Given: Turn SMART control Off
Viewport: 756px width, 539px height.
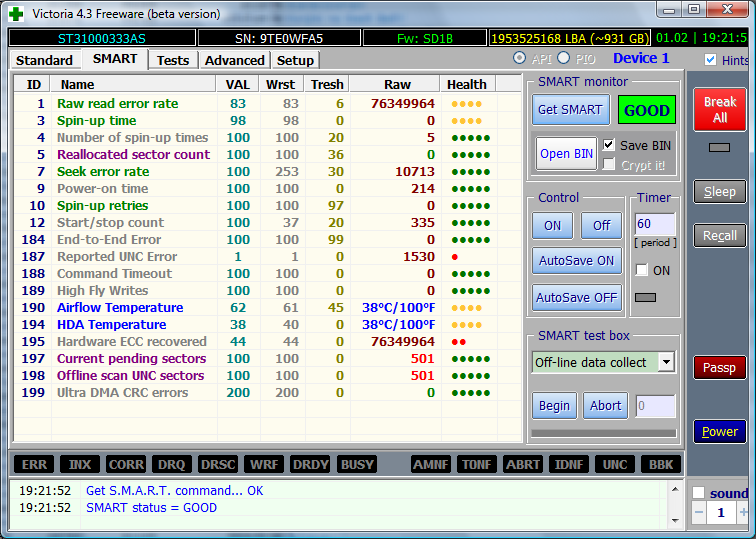Looking at the screenshot, I should coord(601,226).
